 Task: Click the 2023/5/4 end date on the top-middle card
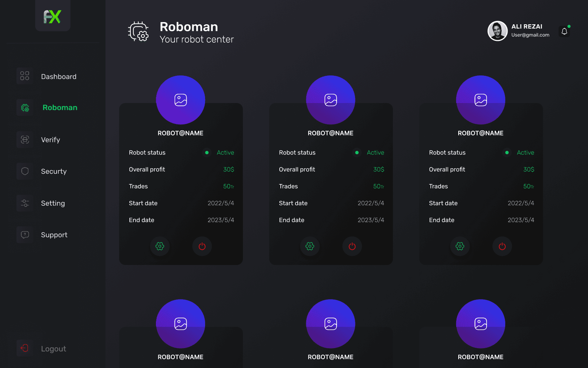click(371, 220)
